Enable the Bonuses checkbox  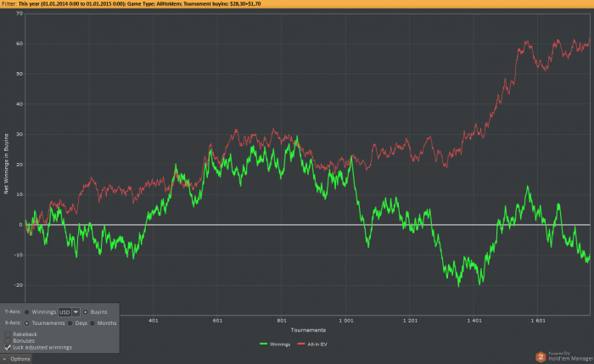point(8,340)
